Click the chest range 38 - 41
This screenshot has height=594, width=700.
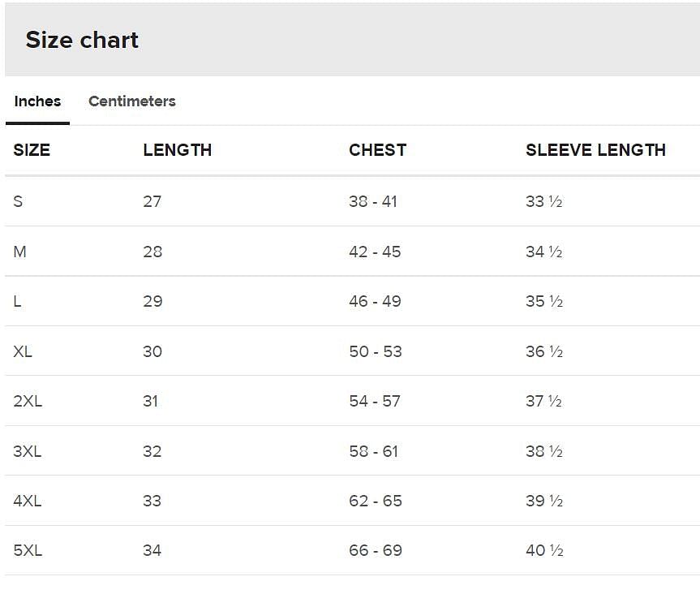pos(373,201)
